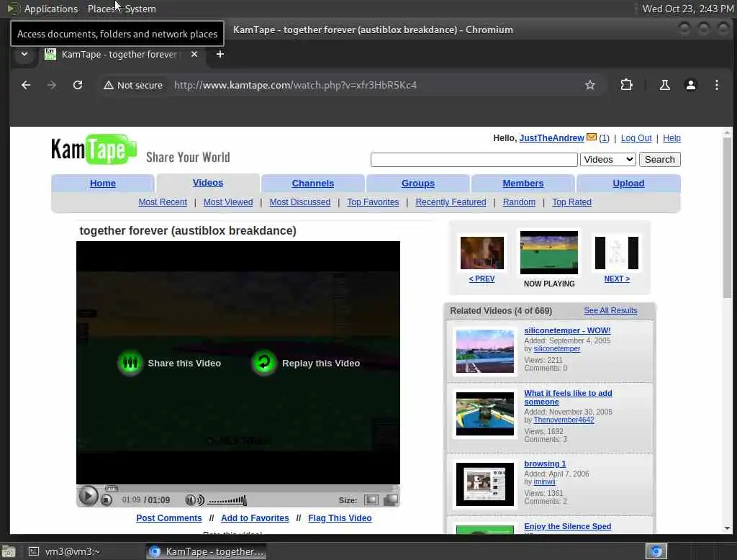Click the Replay this Video icon
The image size is (737, 560).
pos(264,363)
